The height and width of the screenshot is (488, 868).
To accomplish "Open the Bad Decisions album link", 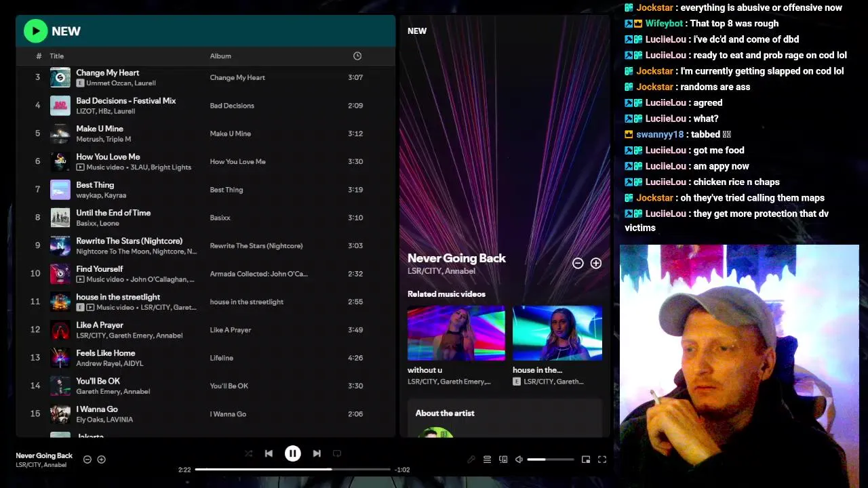I will (x=232, y=106).
